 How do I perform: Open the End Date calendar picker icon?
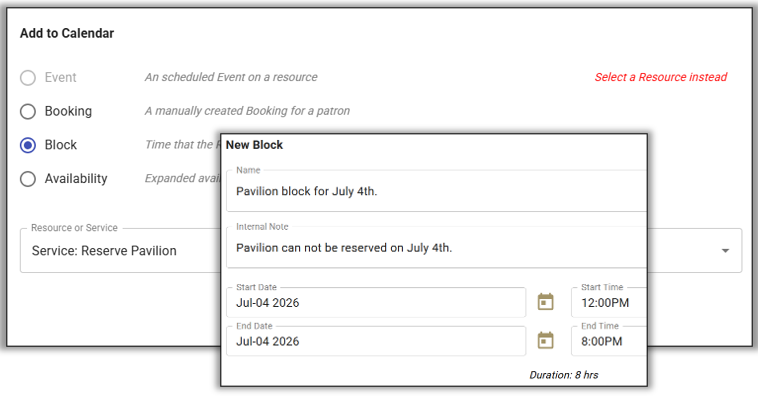click(x=545, y=341)
